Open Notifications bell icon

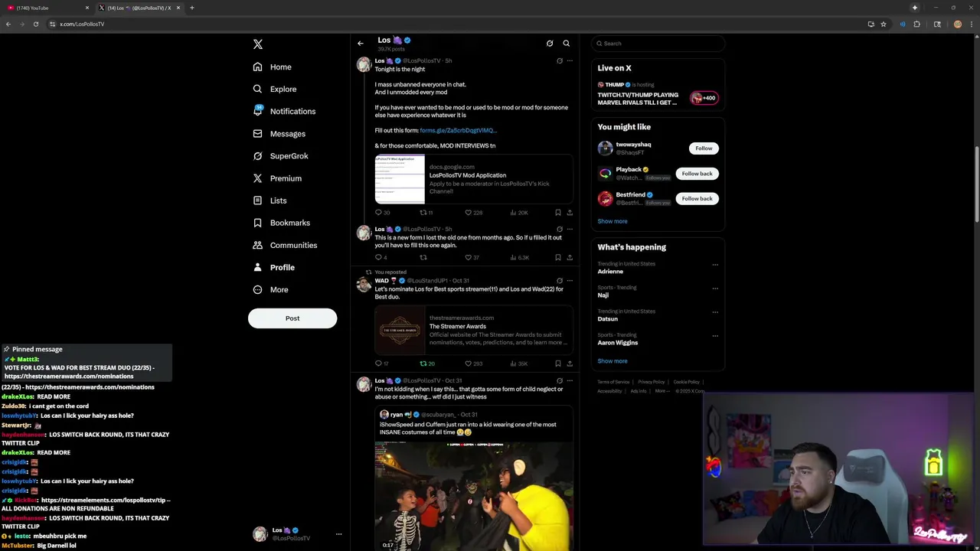tap(258, 111)
